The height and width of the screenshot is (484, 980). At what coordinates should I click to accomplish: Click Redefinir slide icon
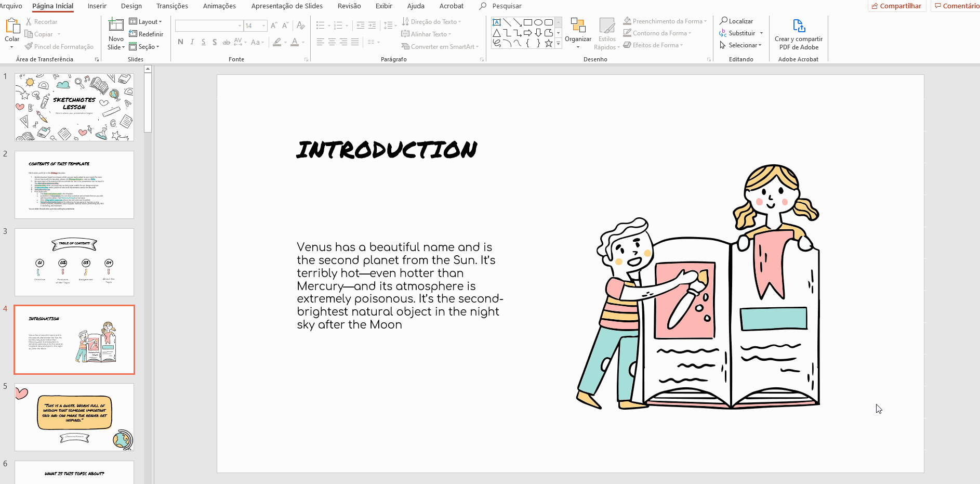point(134,34)
